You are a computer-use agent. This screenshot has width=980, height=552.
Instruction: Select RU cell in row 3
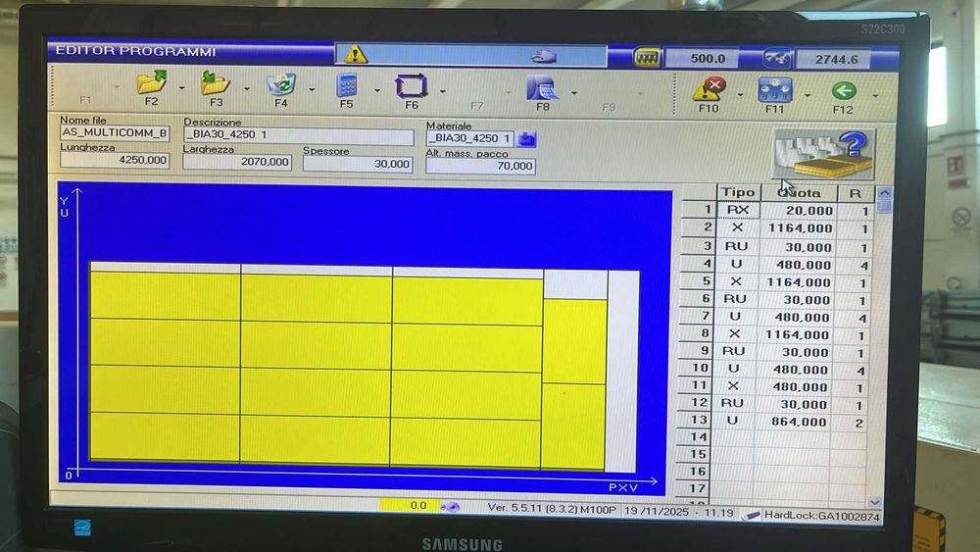pos(737,246)
